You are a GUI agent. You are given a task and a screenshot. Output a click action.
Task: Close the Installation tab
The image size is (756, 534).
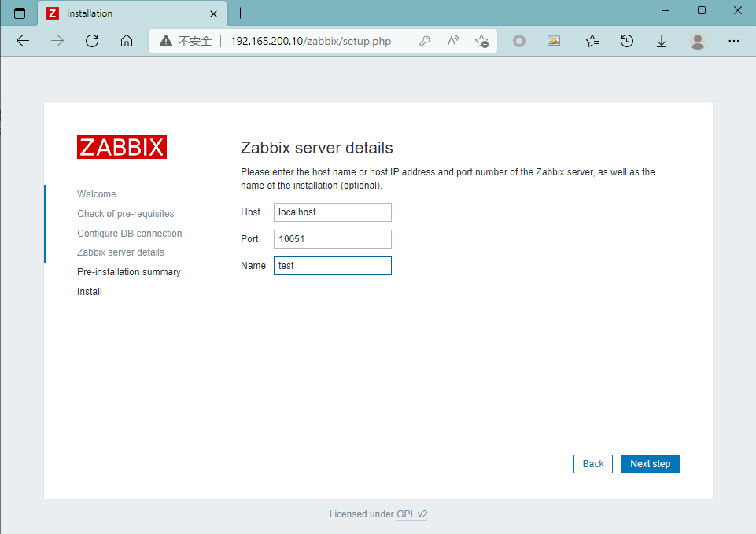[x=214, y=13]
